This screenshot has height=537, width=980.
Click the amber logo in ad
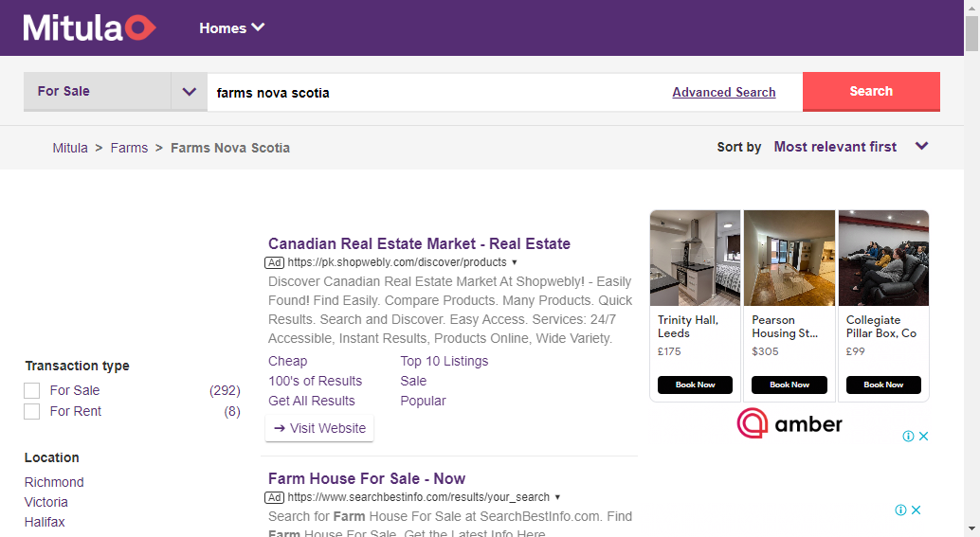(x=789, y=423)
